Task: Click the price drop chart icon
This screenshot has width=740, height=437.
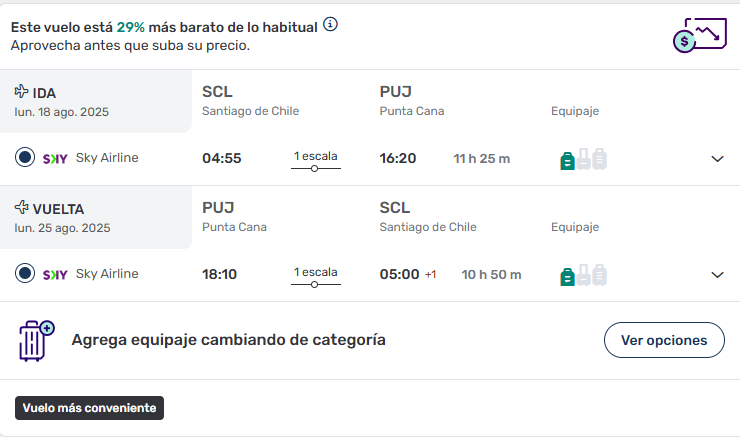Action: click(x=700, y=35)
